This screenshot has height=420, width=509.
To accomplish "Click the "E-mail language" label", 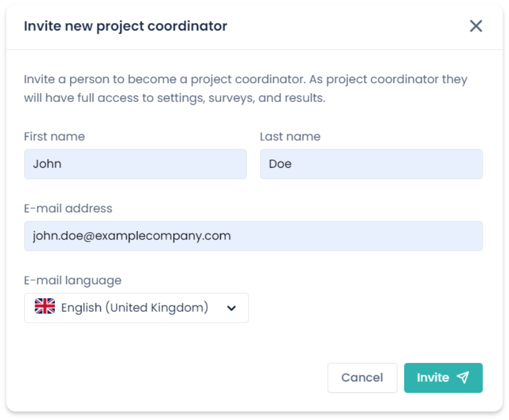I will [x=72, y=280].
